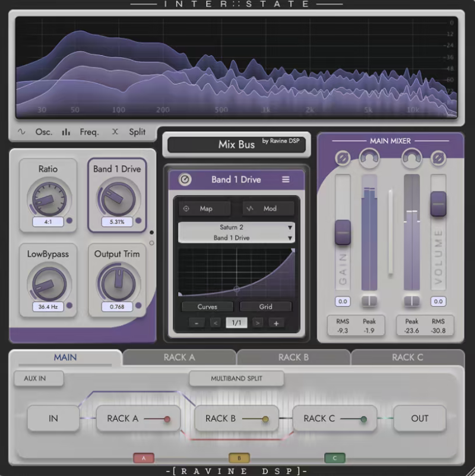Viewport: 475px width, 476px height.
Task: Open the Saturn 2 plugin dropdown
Action: pos(236,228)
